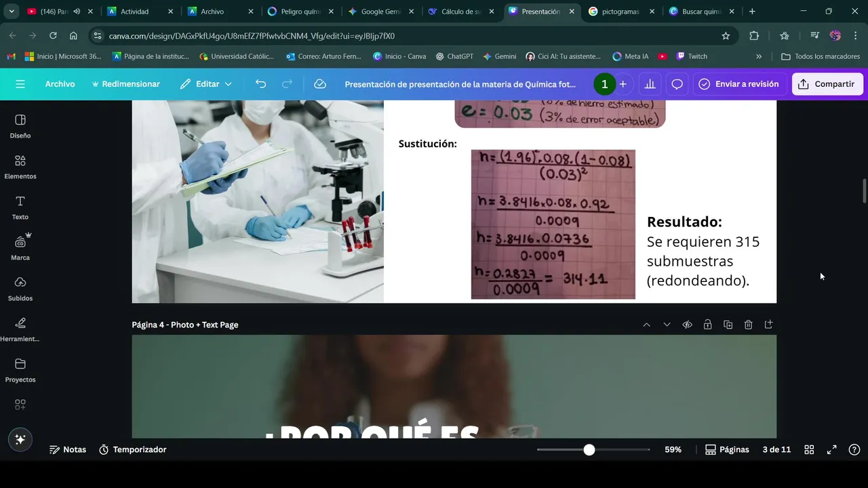Open the help question mark icon
Image resolution: width=868 pixels, height=488 pixels.
[854, 449]
